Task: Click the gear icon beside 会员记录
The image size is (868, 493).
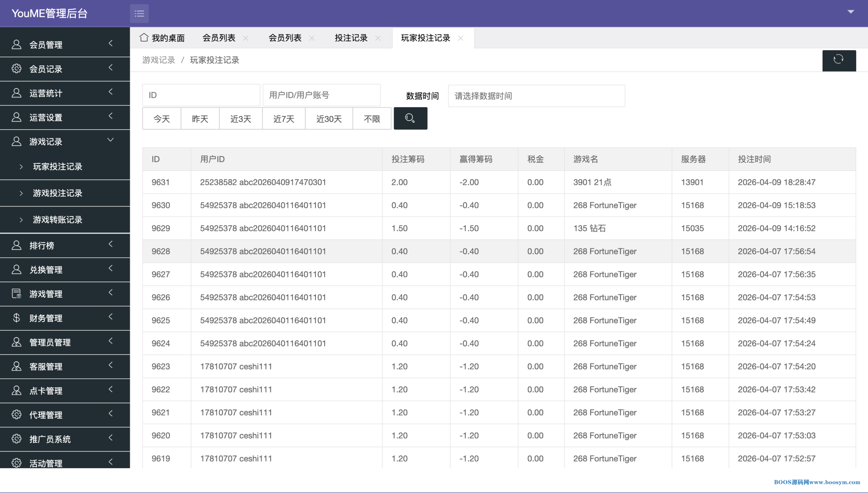Action: pos(16,69)
